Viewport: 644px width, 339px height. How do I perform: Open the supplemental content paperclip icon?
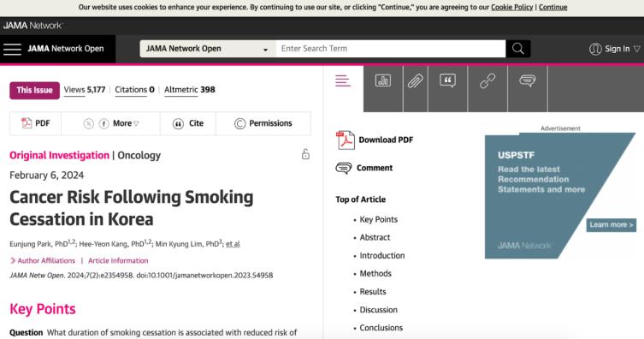[x=416, y=81]
